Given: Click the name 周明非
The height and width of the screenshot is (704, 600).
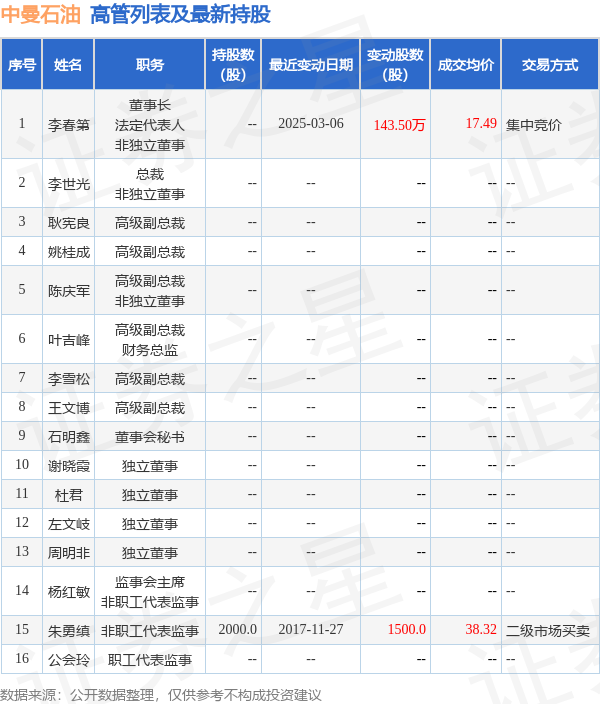Looking at the screenshot, I should [x=69, y=553].
